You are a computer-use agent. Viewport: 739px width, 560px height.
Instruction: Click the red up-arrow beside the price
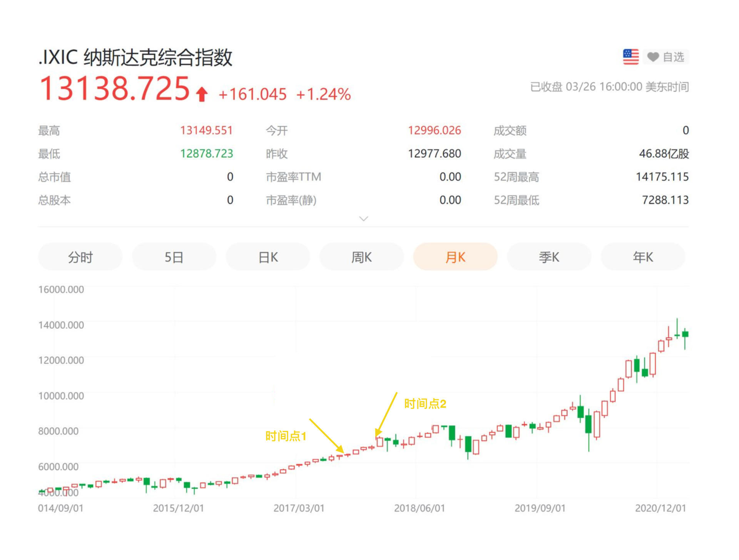tap(201, 93)
